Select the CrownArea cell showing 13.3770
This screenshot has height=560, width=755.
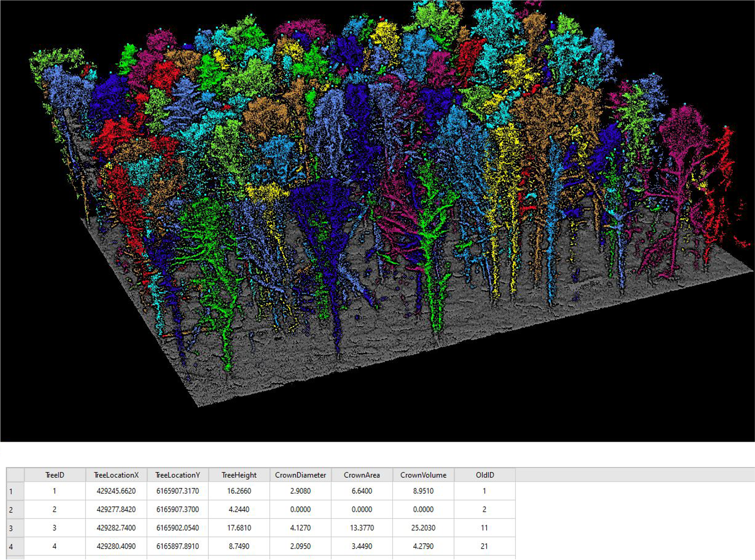362,528
